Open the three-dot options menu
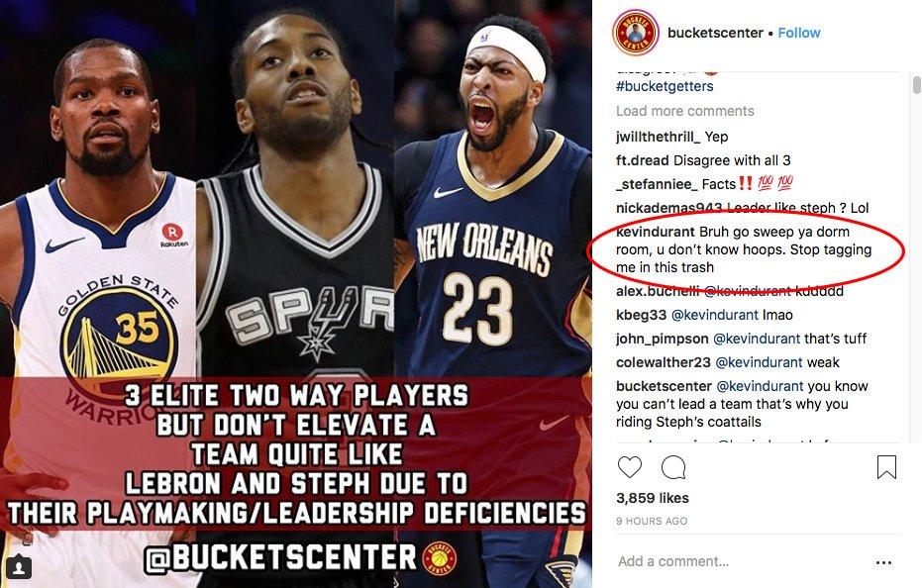Screen dimensions: 922x588 (883, 562)
